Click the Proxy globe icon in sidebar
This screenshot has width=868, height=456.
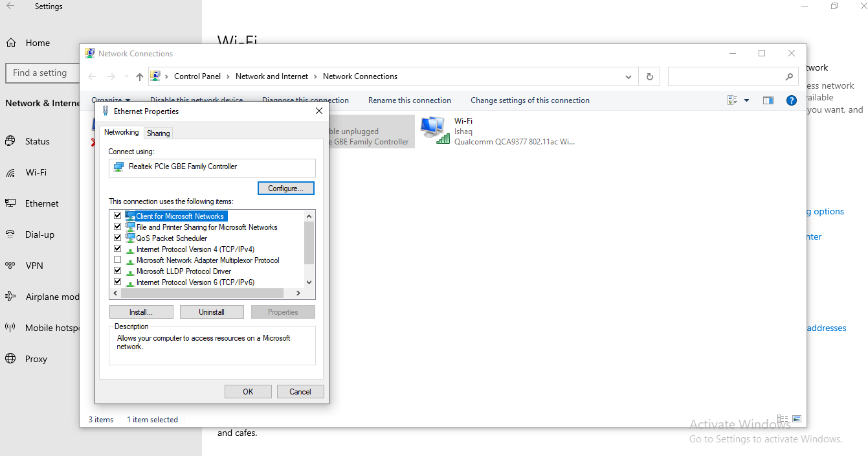click(10, 359)
